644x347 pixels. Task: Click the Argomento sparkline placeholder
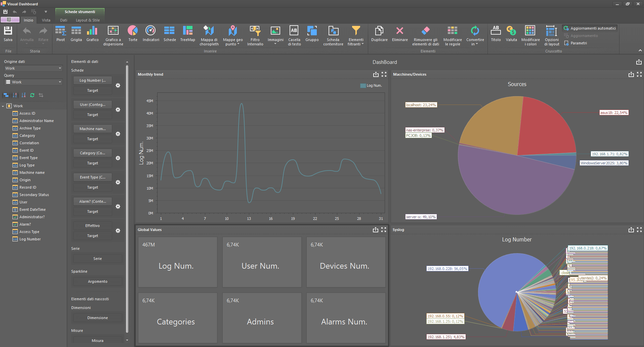click(x=97, y=281)
